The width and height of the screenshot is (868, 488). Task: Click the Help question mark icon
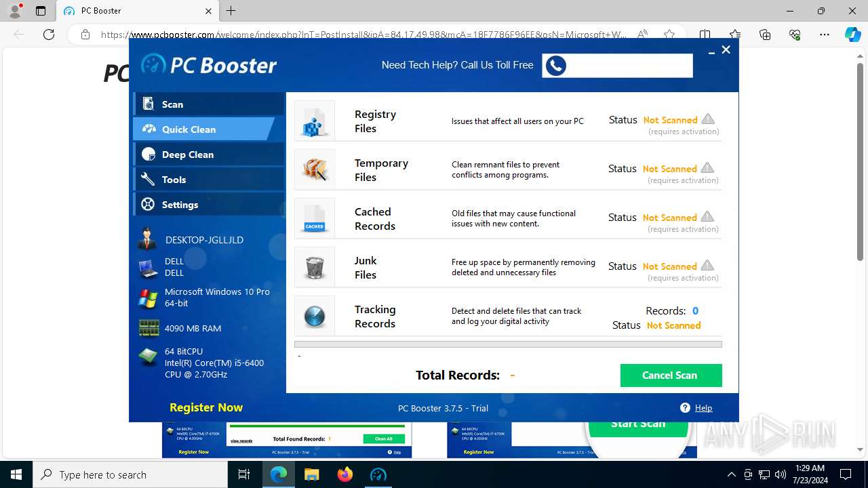(685, 408)
